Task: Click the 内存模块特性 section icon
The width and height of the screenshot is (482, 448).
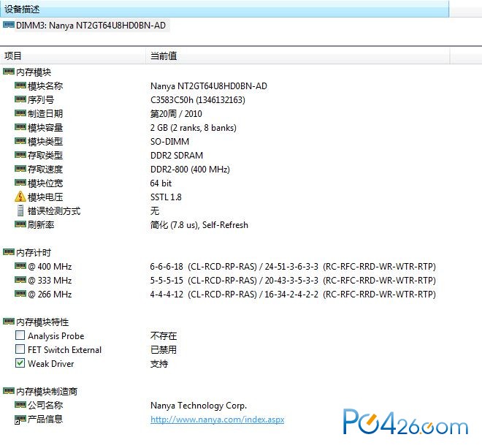Action: click(9, 322)
